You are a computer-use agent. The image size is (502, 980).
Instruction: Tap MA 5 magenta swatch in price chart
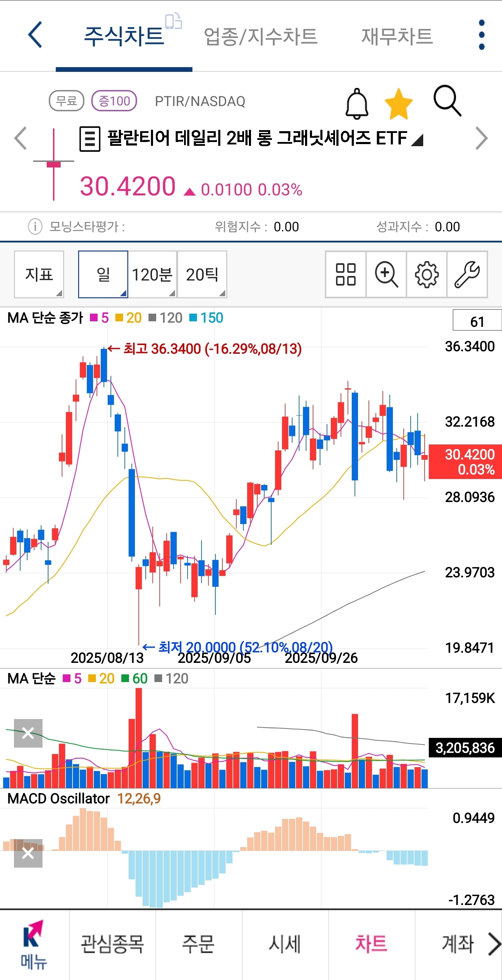[x=93, y=318]
